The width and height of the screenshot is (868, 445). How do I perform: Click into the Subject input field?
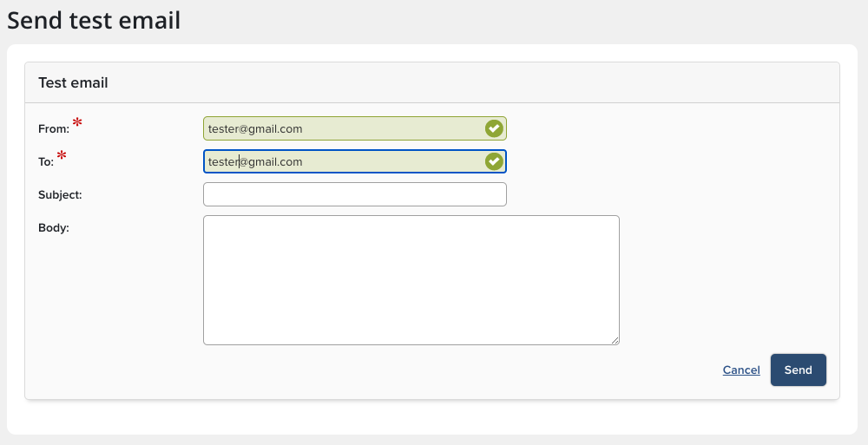[354, 194]
